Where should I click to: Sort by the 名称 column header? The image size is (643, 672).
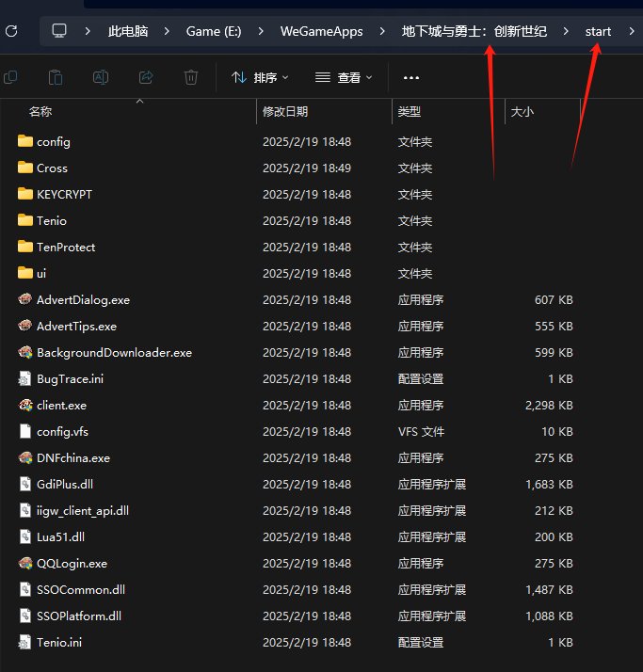point(40,112)
